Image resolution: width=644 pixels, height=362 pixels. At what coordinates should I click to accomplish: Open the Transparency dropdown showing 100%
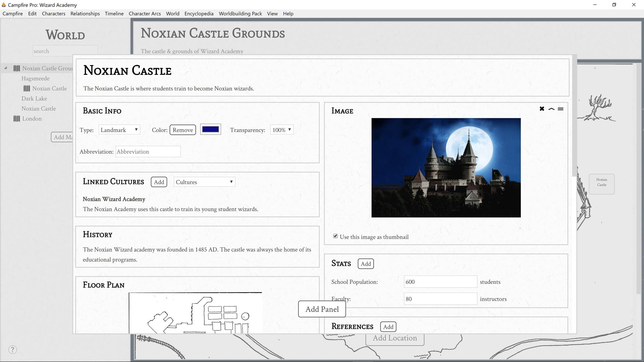point(281,129)
